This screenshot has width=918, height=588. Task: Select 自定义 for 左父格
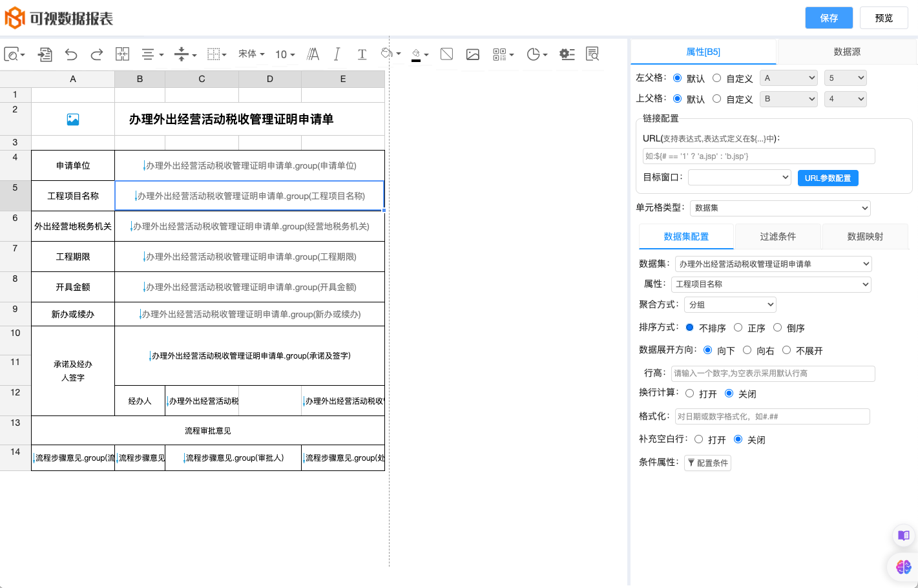tap(716, 78)
